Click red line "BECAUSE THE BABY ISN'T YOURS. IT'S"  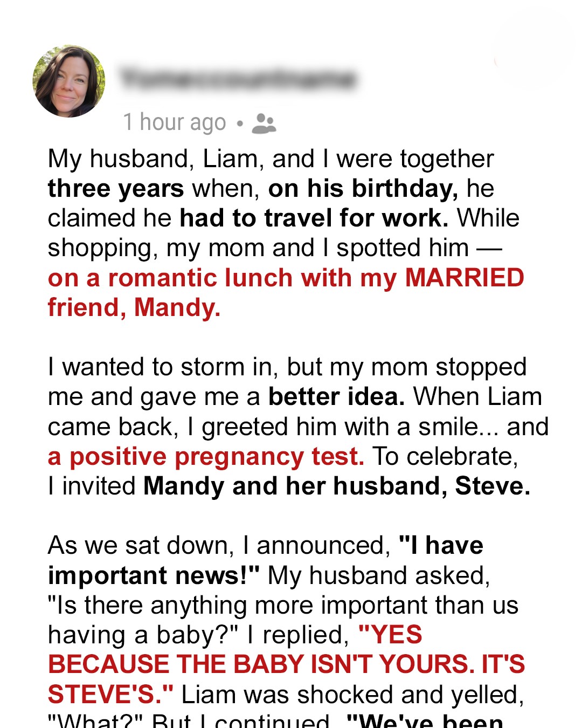click(286, 664)
